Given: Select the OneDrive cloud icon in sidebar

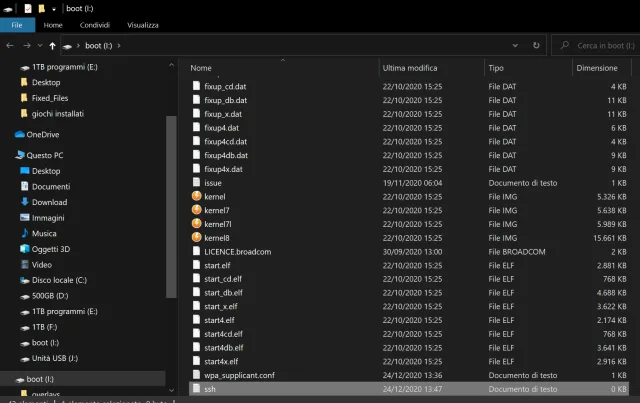Looking at the screenshot, I should point(20,134).
